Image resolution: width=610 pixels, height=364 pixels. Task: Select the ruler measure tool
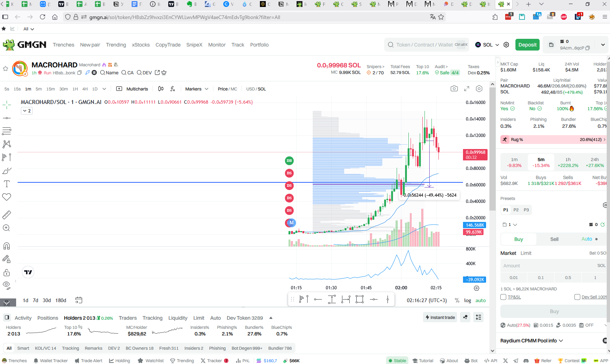[x=7, y=215]
